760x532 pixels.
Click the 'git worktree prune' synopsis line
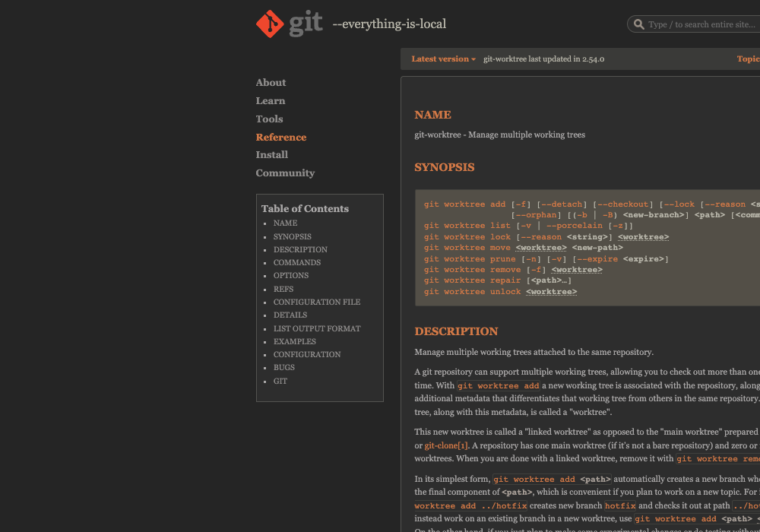click(x=546, y=259)
